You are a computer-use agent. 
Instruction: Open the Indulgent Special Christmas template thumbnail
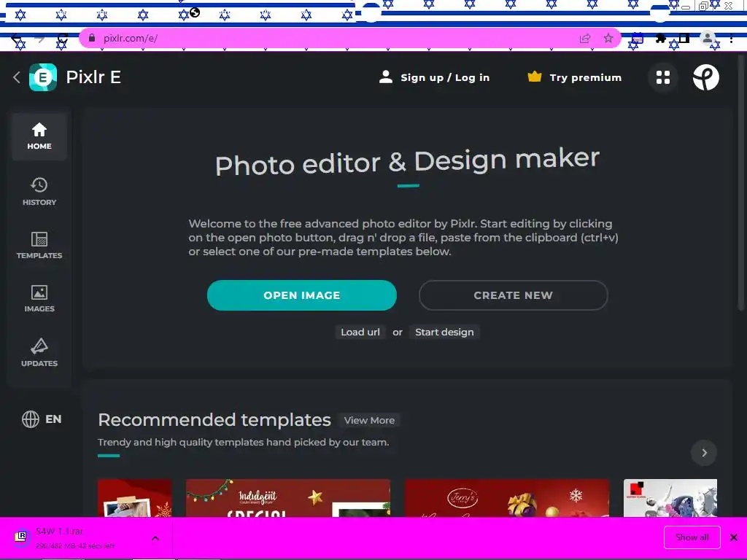[287, 498]
